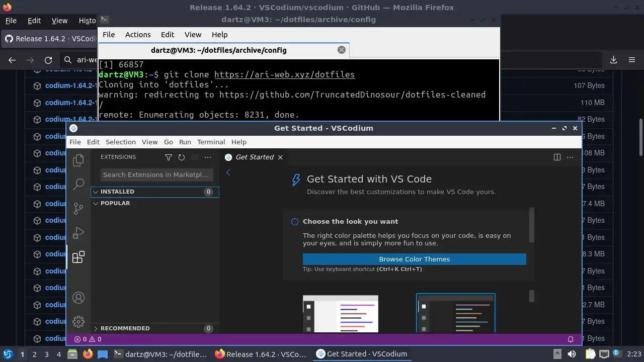This screenshot has height=362, width=644.
Task: Collapse the POPULAR extensions section
Action: (x=155, y=203)
